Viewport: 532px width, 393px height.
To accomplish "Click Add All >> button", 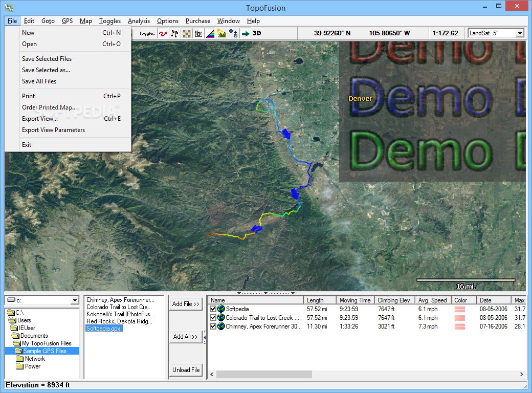I will [x=186, y=337].
